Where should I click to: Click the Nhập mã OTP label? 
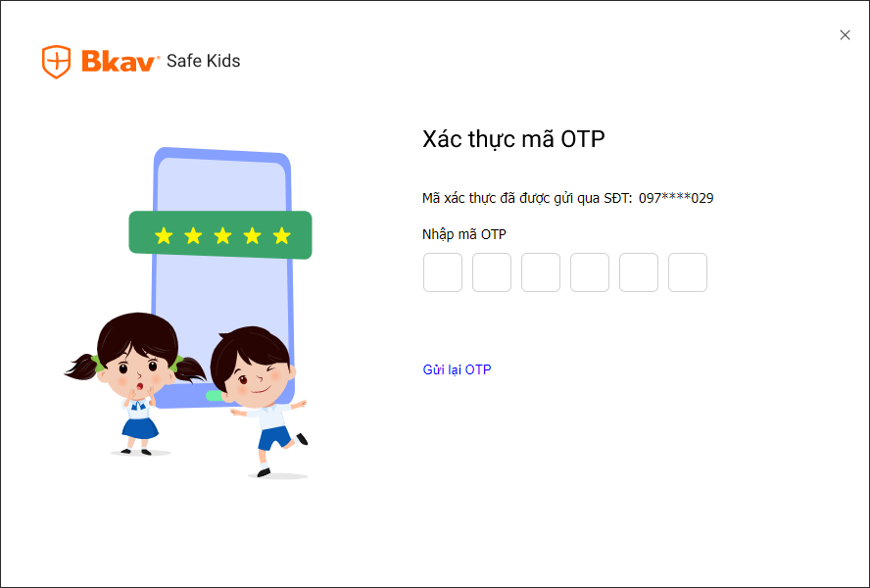[x=463, y=234]
